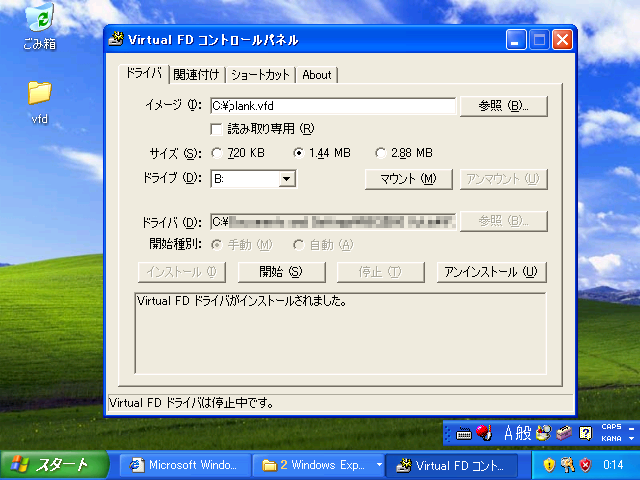Click the 停止 (T) stop button

click(x=380, y=272)
